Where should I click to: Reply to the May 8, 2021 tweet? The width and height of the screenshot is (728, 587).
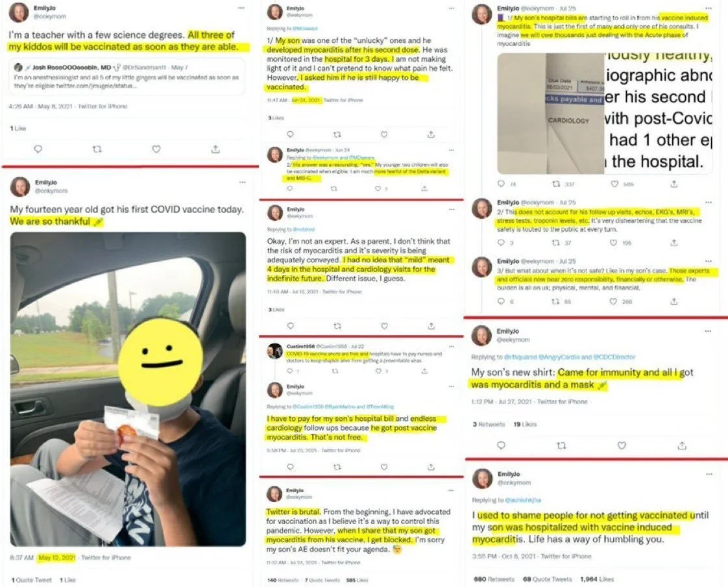pos(38,149)
